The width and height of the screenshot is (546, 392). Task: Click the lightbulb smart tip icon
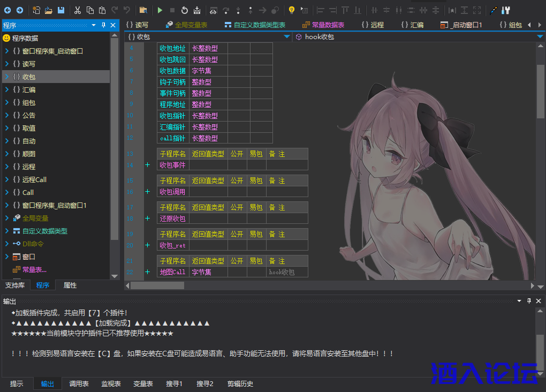click(x=292, y=10)
